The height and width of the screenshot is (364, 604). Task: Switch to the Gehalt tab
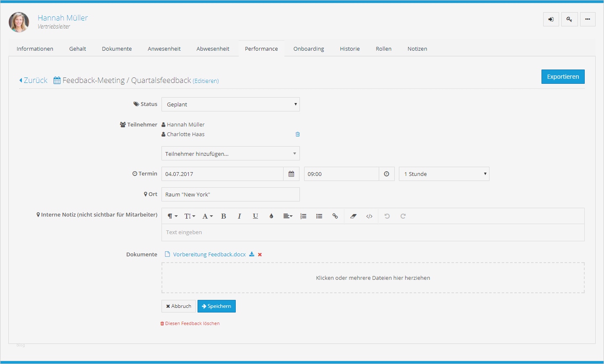click(x=78, y=49)
